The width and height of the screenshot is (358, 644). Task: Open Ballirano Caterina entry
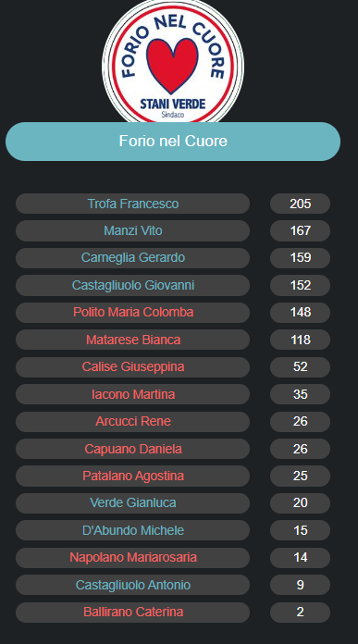[132, 613]
